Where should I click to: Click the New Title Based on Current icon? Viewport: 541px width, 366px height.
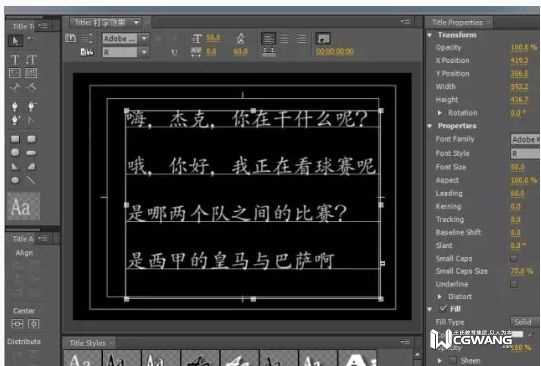click(70, 38)
